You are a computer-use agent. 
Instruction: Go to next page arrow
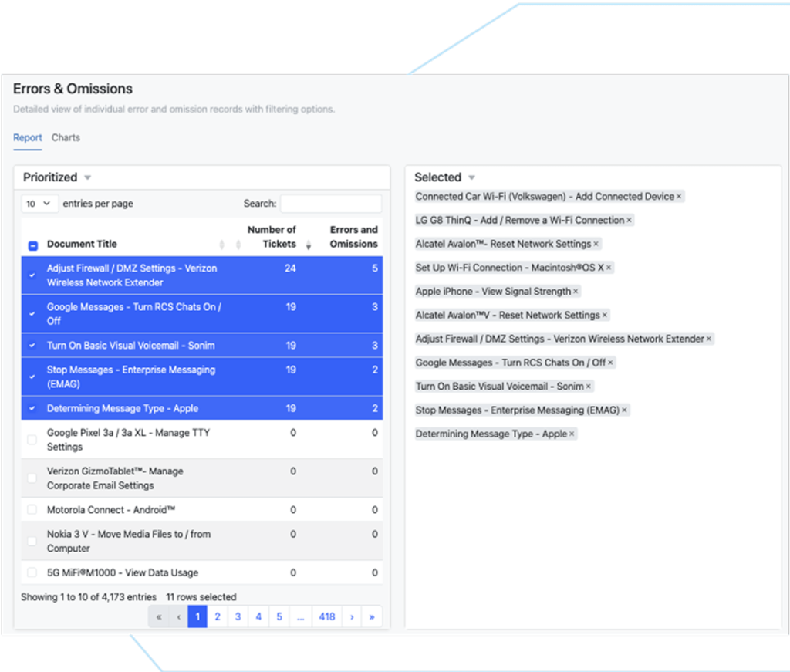tap(352, 616)
